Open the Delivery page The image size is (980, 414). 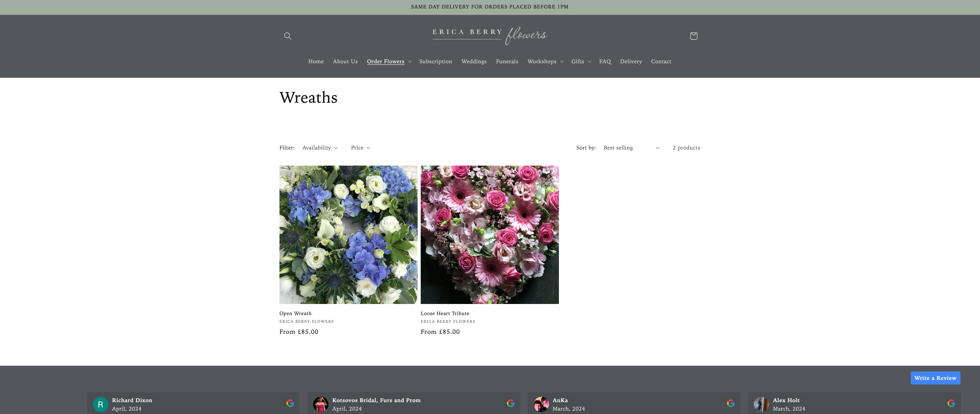coord(631,61)
